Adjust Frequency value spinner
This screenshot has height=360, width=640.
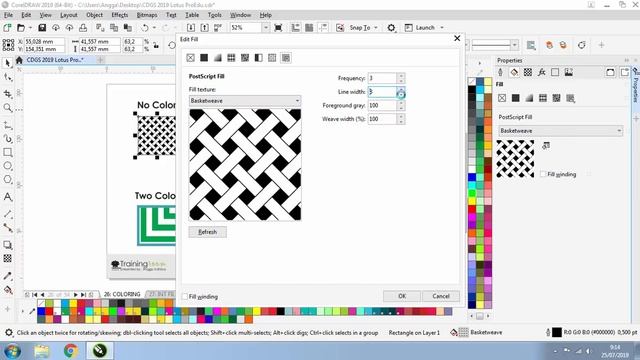tap(401, 78)
